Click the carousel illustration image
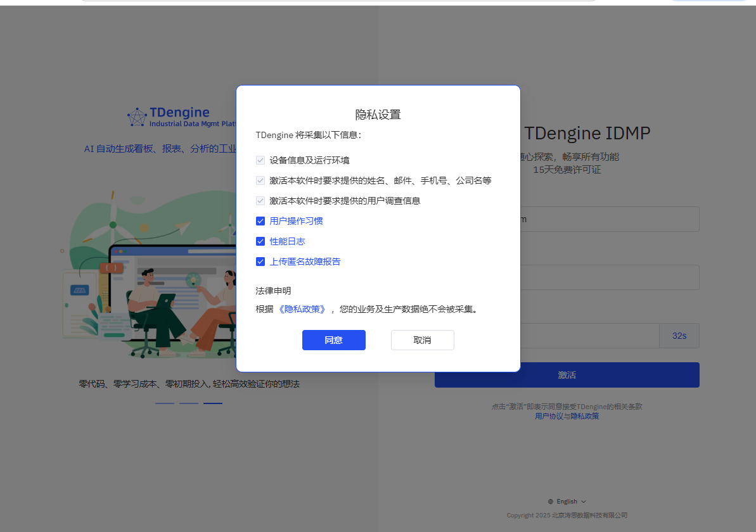 150,275
